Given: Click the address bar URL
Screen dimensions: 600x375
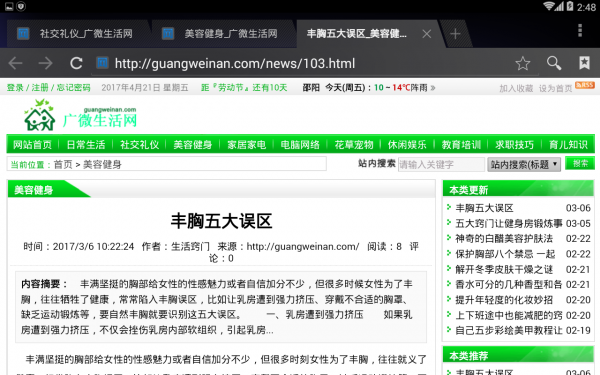Looking at the screenshot, I should click(235, 63).
